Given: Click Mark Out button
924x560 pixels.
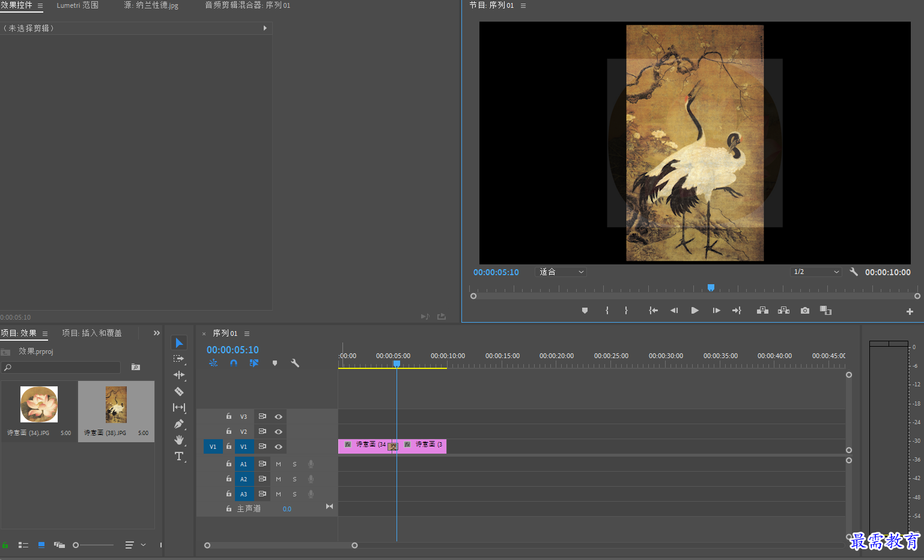Looking at the screenshot, I should [626, 311].
